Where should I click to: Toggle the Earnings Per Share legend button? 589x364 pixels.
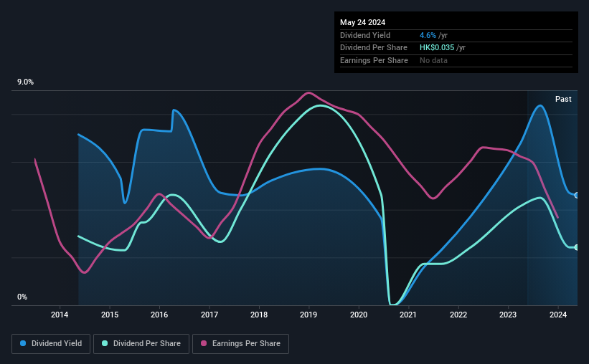coord(240,344)
